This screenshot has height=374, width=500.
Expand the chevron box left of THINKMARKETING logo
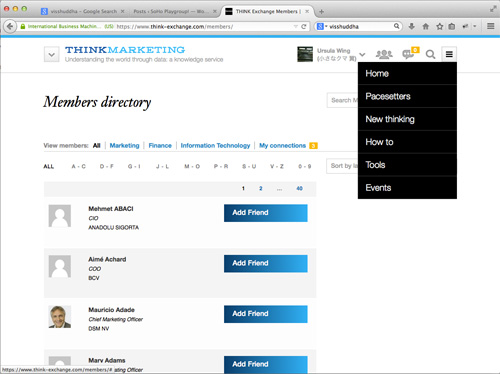pos(52,54)
